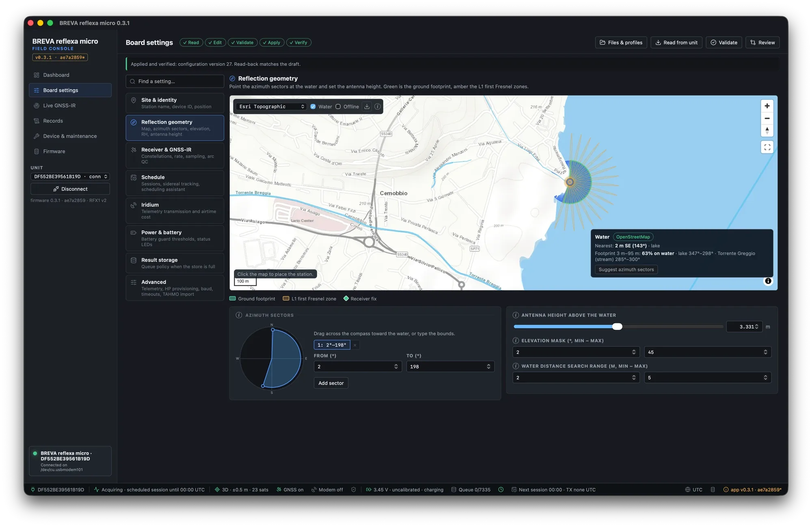Click the antenna height slider thumb

[x=617, y=327]
